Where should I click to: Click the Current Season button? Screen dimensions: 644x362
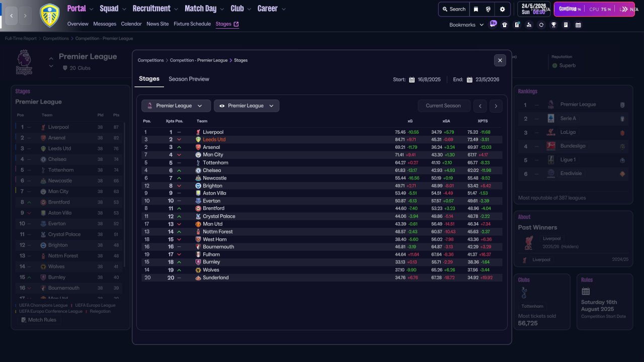tap(443, 106)
